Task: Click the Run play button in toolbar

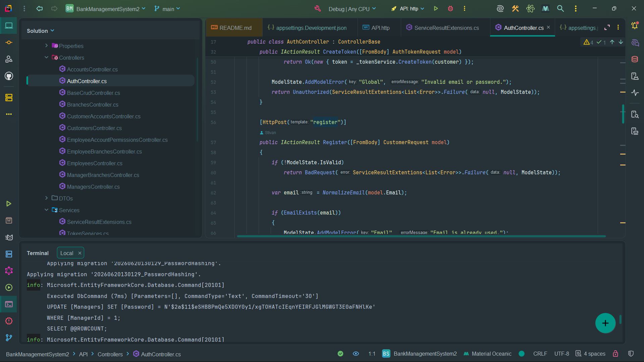Action: click(x=436, y=9)
